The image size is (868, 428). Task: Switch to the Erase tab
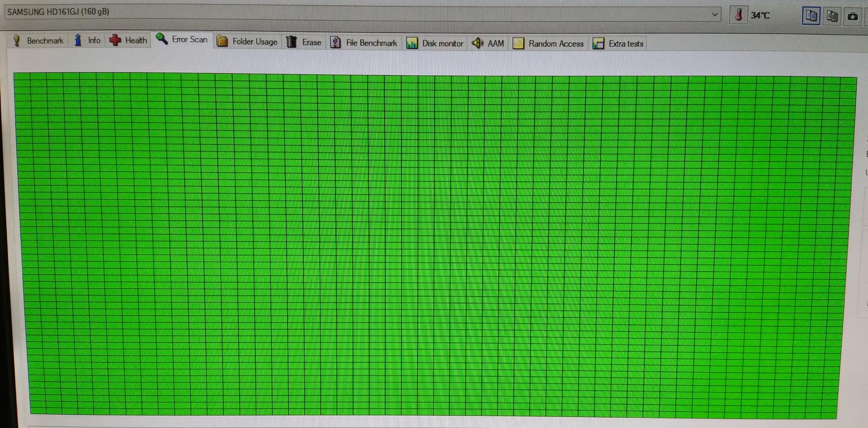pos(304,42)
